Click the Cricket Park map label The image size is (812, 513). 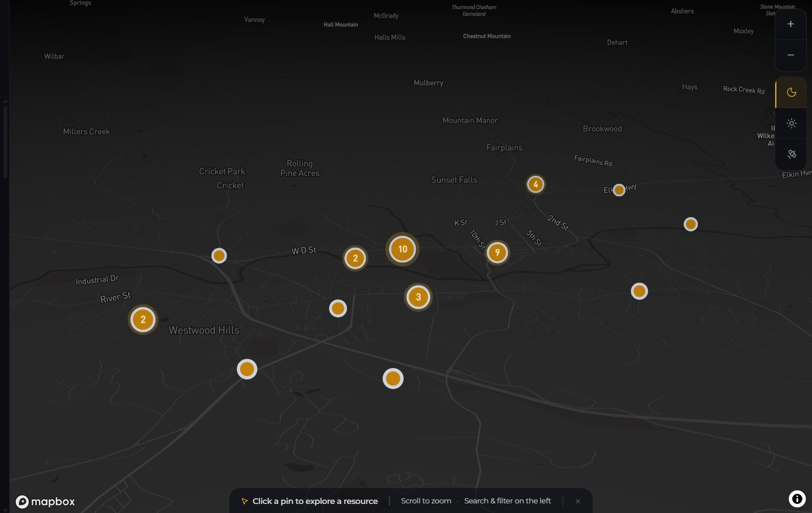coord(222,171)
